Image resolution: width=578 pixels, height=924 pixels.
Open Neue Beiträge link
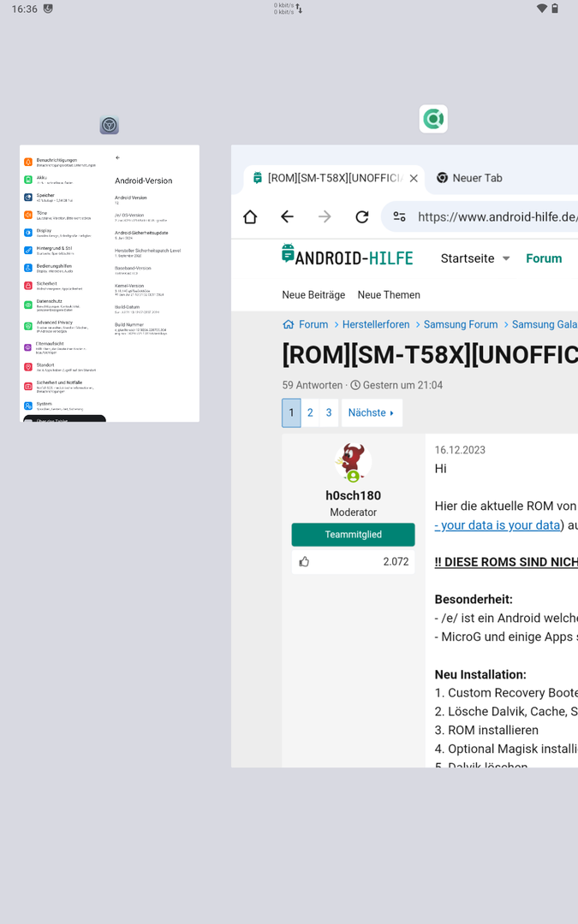(313, 294)
